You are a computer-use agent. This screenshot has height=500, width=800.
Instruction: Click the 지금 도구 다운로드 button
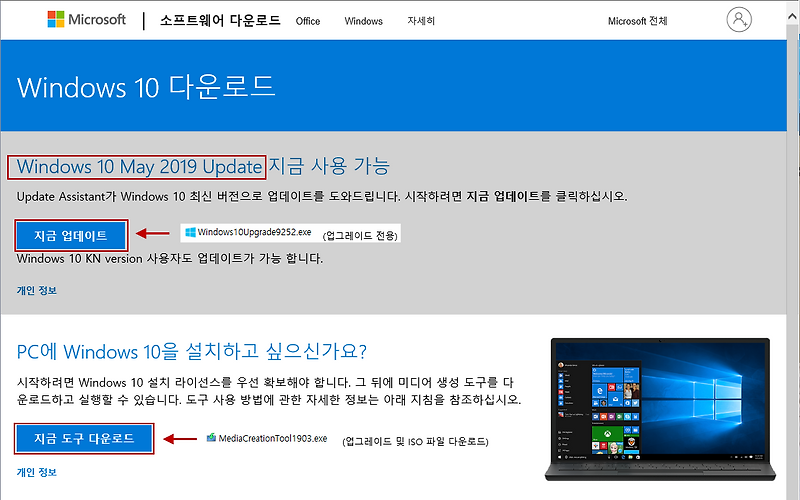pyautogui.click(x=84, y=438)
